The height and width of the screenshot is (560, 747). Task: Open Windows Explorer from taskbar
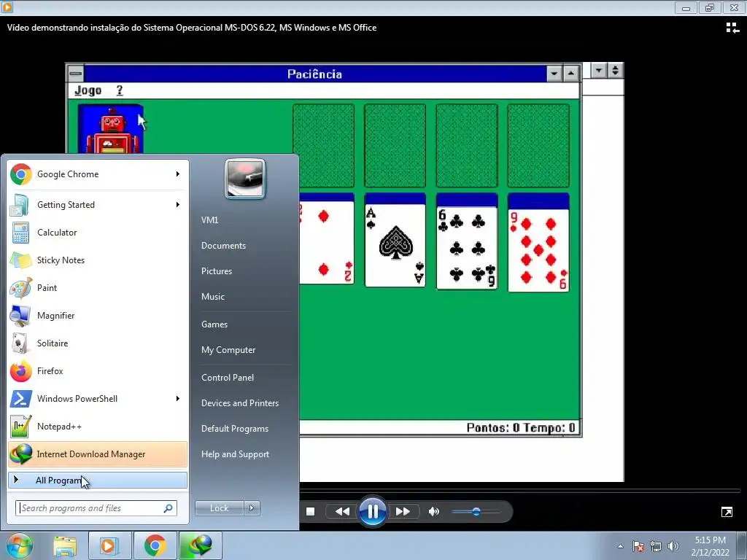point(65,545)
